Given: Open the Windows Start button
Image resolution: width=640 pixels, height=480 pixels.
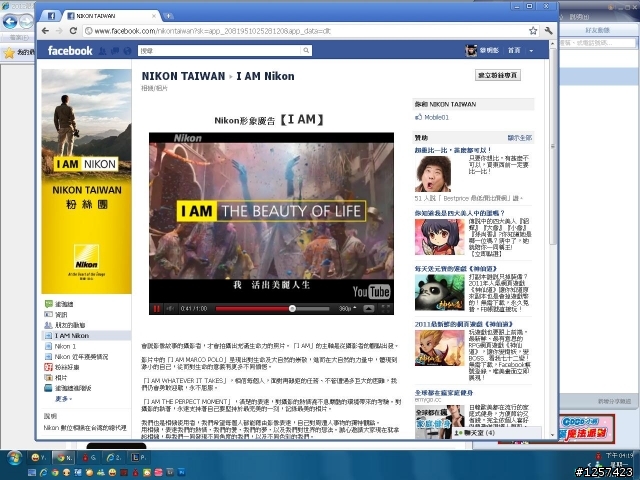Looking at the screenshot, I should 14,458.
